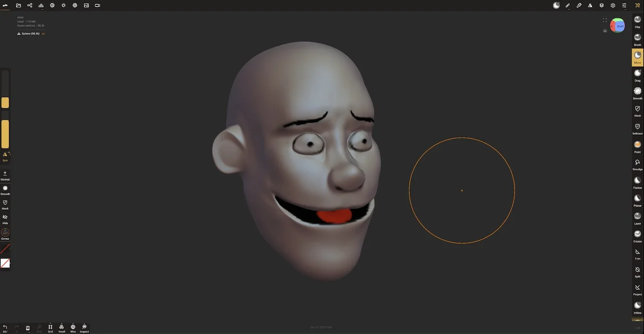Screen dimensions: 644x334
Task: Toggle Wire wireframe display
Action: click(73, 328)
